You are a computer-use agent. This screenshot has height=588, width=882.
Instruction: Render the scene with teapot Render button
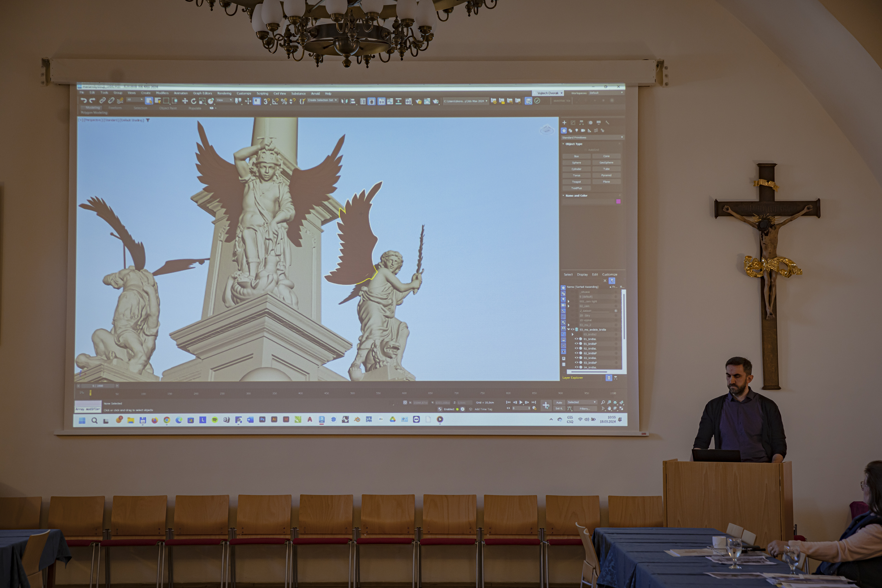(436, 101)
